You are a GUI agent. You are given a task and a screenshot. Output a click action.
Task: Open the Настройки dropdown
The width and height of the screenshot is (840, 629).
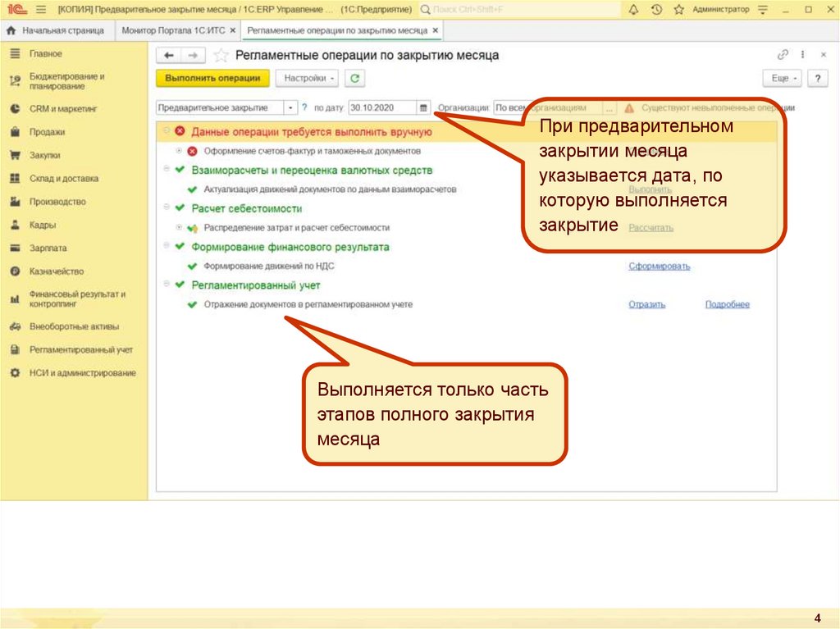point(308,79)
